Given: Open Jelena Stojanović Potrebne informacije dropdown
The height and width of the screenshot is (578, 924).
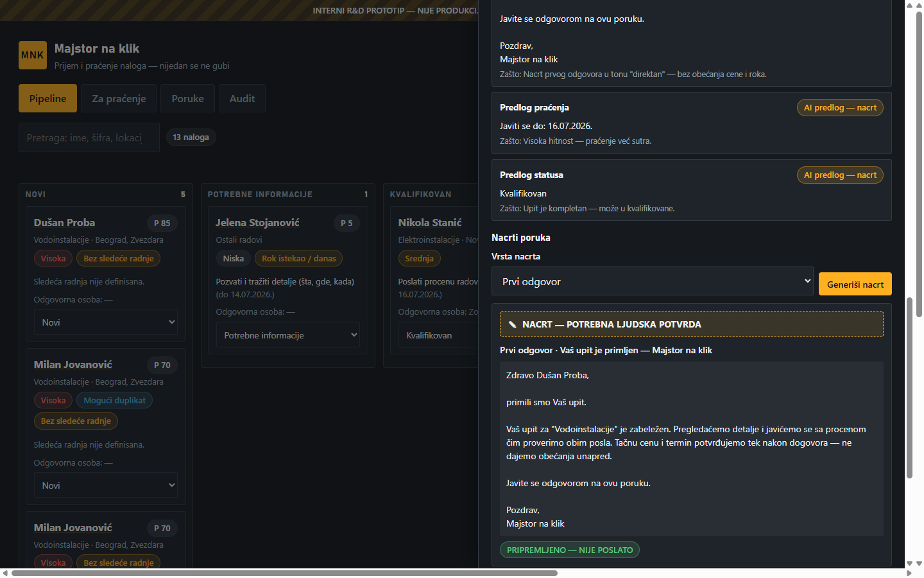Looking at the screenshot, I should click(288, 335).
